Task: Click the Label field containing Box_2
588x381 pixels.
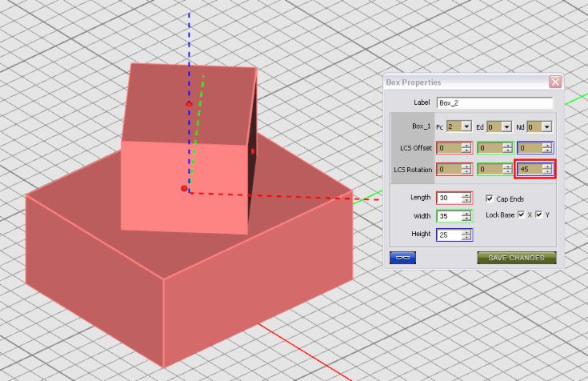Action: [494, 102]
